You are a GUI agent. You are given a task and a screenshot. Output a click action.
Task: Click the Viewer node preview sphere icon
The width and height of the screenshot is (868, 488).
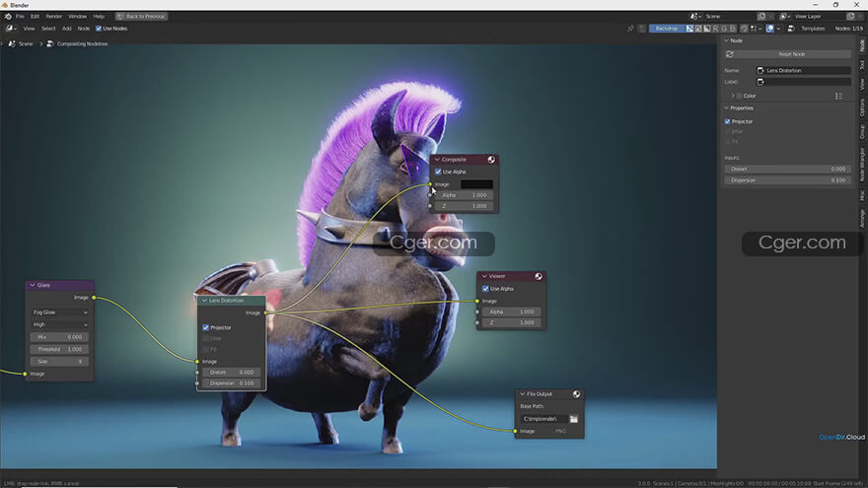539,276
